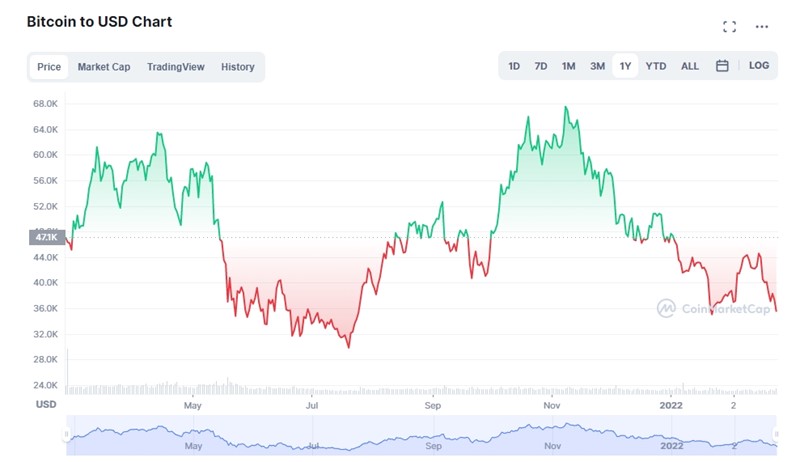Choose the YTD time range
The image size is (800, 462).
656,66
